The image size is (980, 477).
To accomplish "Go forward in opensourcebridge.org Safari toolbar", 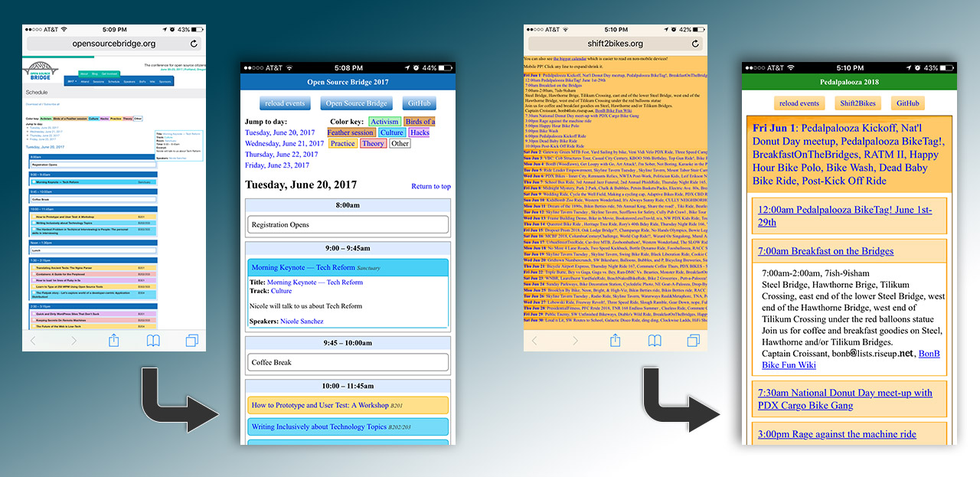I will click(x=73, y=341).
